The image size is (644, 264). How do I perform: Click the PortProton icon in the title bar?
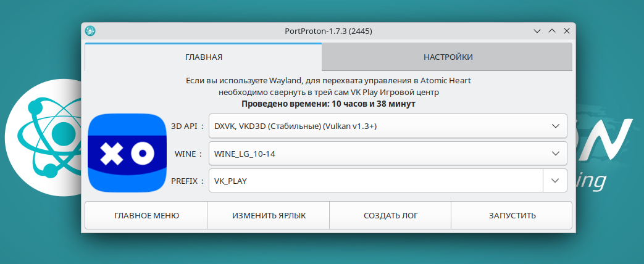(x=90, y=31)
